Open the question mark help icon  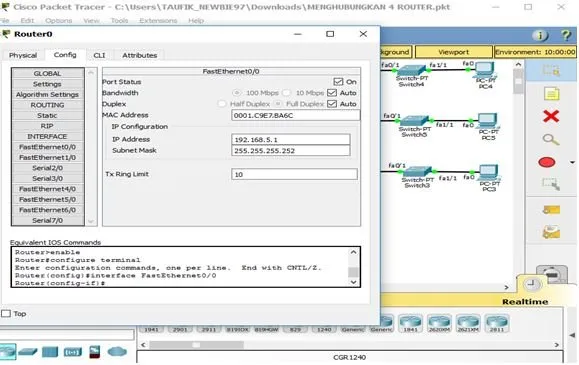coord(566,35)
